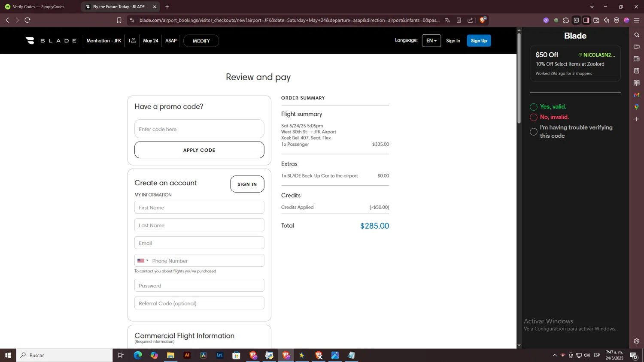Image resolution: width=644 pixels, height=362 pixels.
Task: Open Adobe Illustrator from the taskbar
Action: 187,355
